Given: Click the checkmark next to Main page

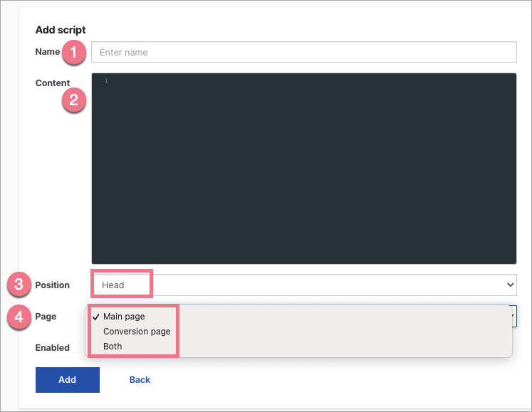Looking at the screenshot, I should pyautogui.click(x=95, y=317).
